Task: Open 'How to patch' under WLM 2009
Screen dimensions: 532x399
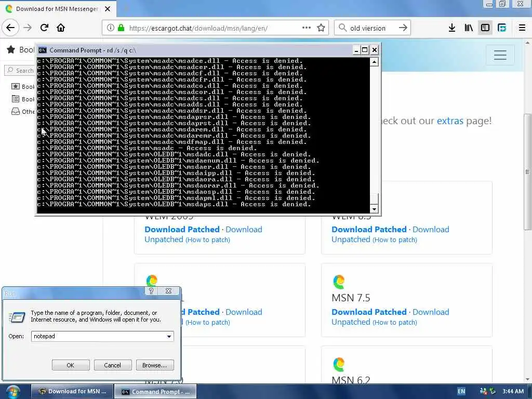Action: (x=208, y=240)
